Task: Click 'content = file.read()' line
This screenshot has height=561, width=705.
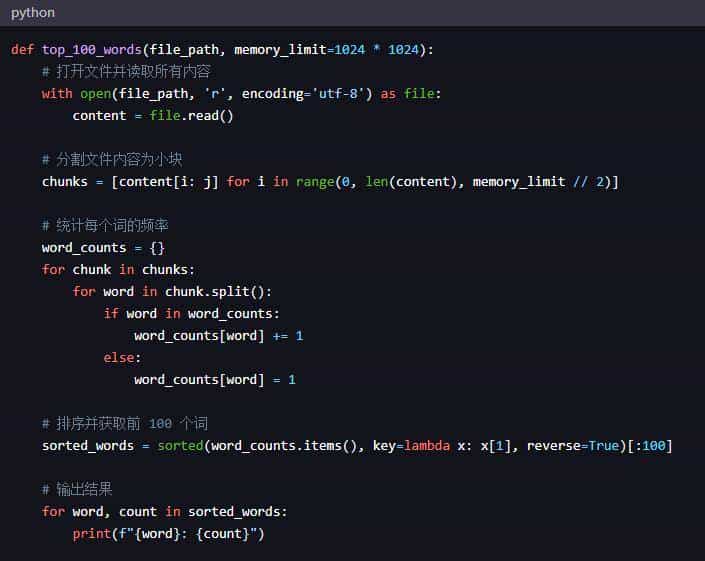Action: pos(153,116)
